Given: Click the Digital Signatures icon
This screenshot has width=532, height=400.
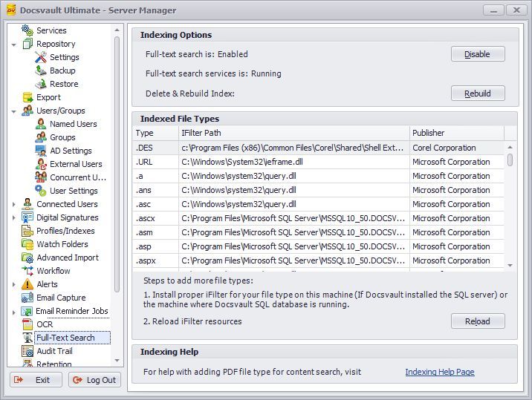Looking at the screenshot, I should tap(27, 217).
